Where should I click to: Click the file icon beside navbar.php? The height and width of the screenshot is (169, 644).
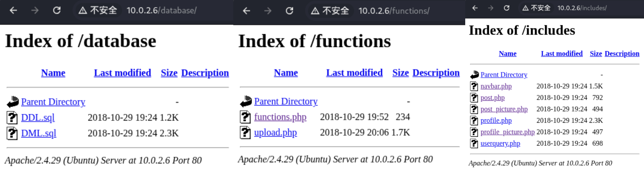coord(474,86)
